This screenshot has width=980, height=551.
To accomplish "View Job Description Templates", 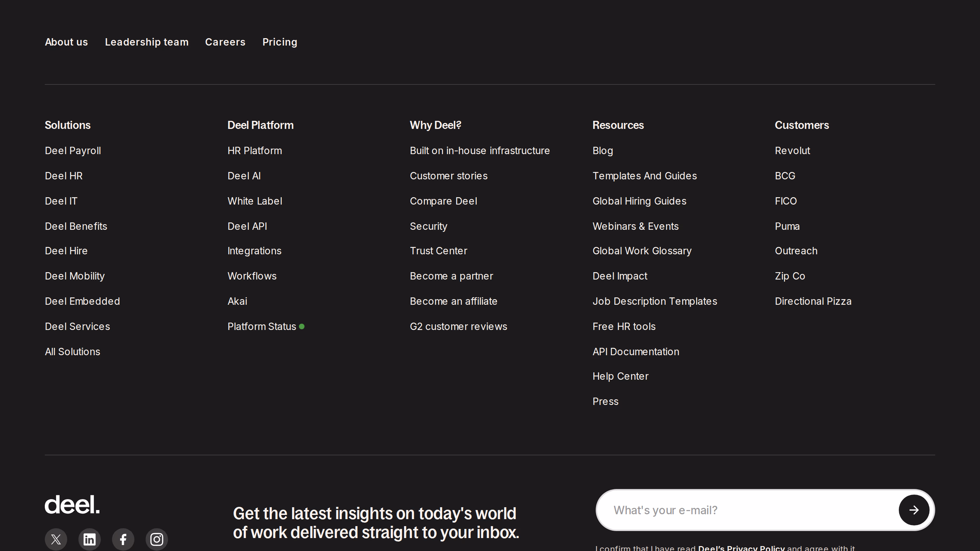I will tap(655, 301).
